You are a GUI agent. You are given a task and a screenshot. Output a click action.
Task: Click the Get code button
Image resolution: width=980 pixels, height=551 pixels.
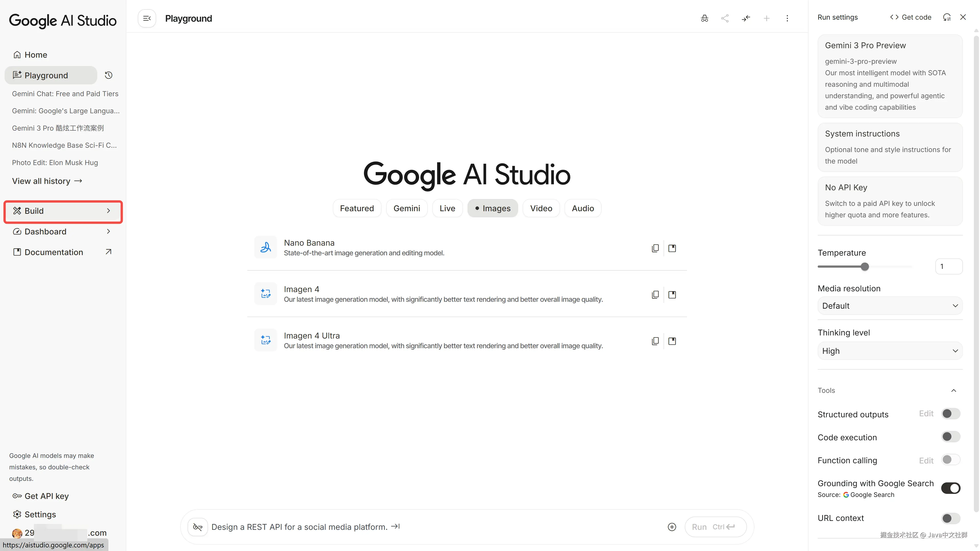(910, 17)
